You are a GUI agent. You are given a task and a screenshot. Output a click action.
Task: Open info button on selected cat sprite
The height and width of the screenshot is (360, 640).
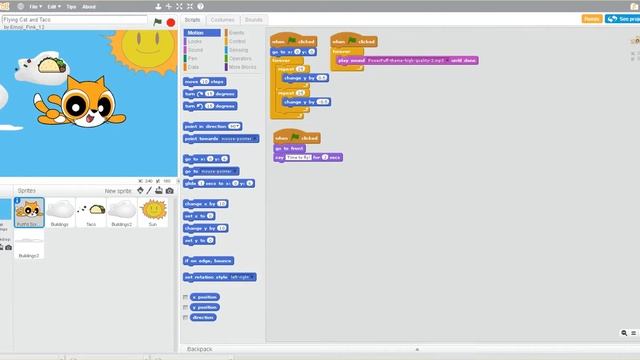click(17, 200)
